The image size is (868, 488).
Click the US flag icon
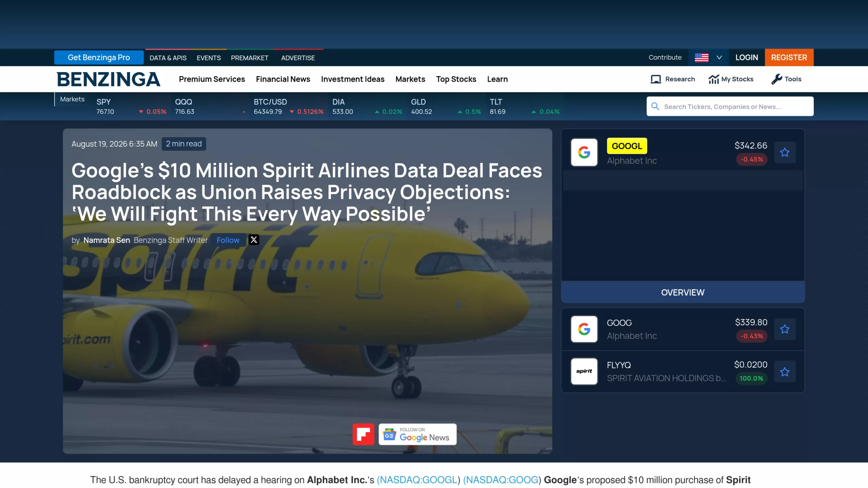point(702,58)
